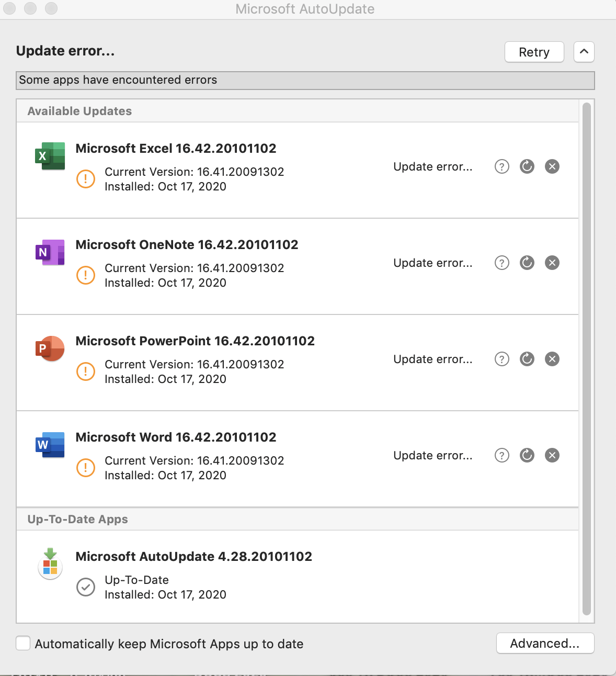Click the AutoUpdate up-to-date checkmark icon
Viewport: 616px width, 676px height.
[x=86, y=587]
